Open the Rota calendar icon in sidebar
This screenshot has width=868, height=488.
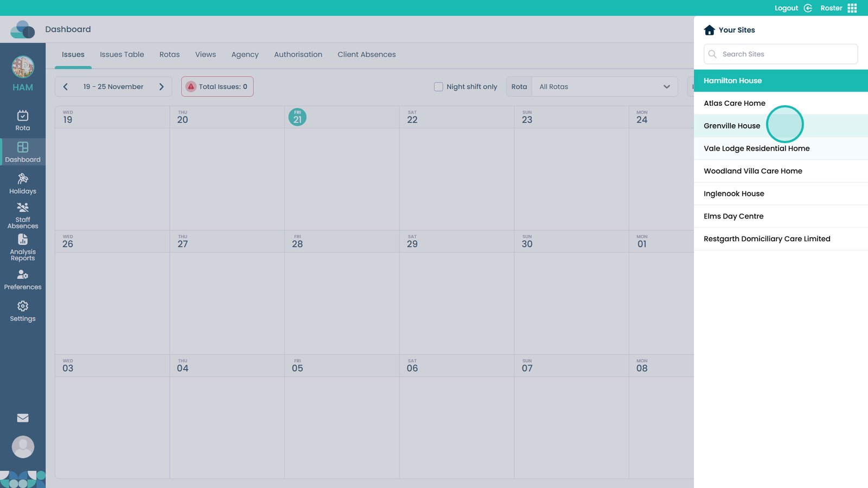[x=23, y=115]
